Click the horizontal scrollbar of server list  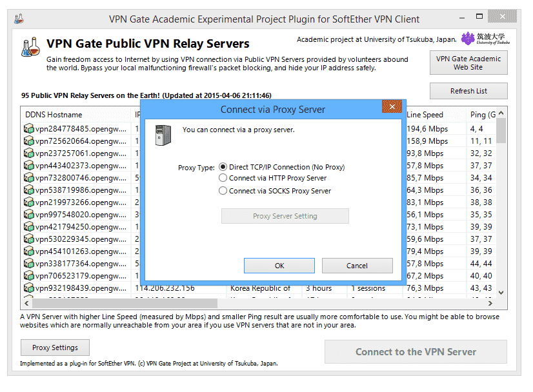point(194,303)
